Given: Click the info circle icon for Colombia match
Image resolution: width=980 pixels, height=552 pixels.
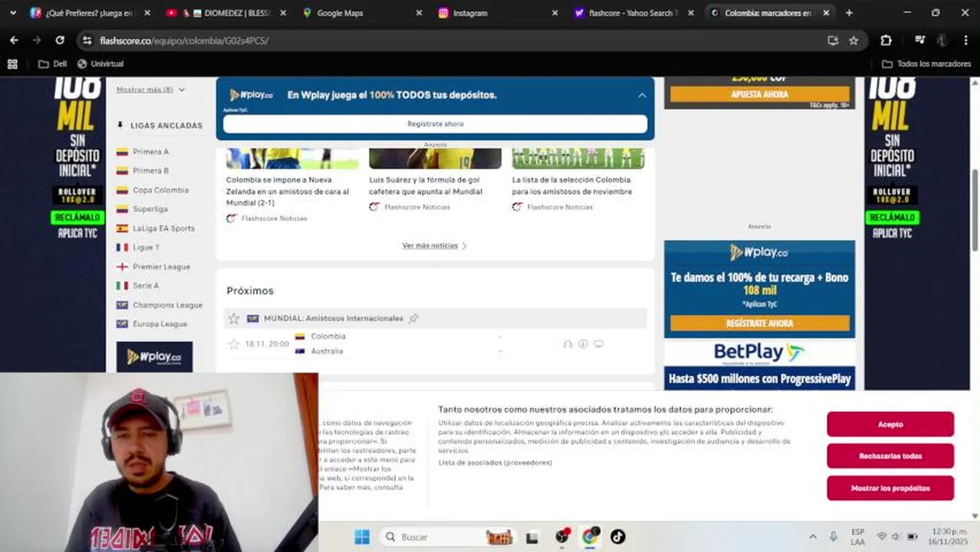Looking at the screenshot, I should 583,344.
